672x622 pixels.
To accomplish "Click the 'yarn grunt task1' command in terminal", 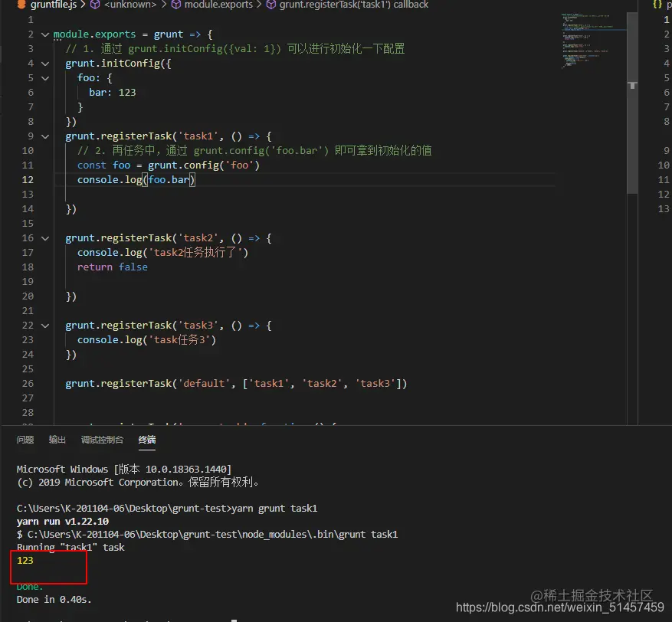I will coord(274,509).
